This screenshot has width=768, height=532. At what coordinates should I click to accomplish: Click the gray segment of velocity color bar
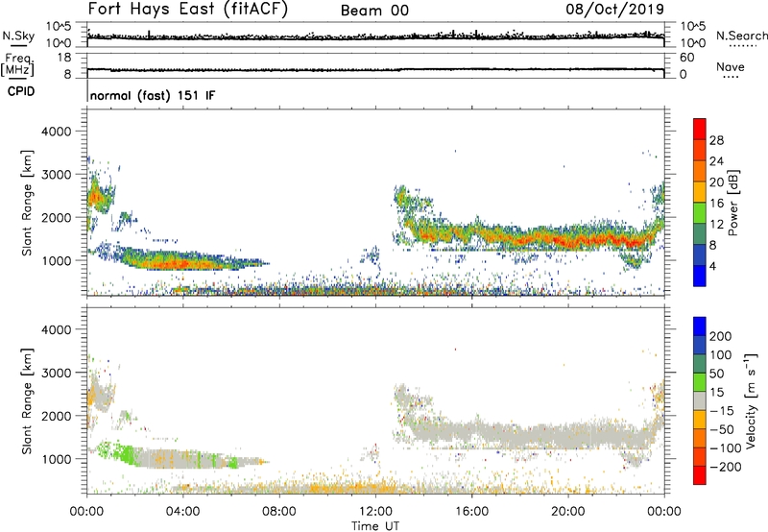pyautogui.click(x=700, y=401)
